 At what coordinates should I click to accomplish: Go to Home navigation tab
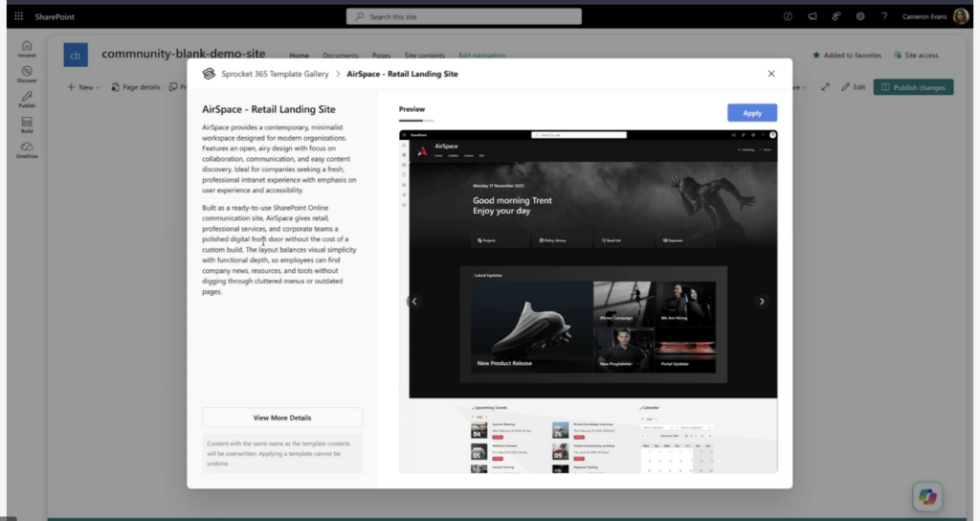point(299,55)
